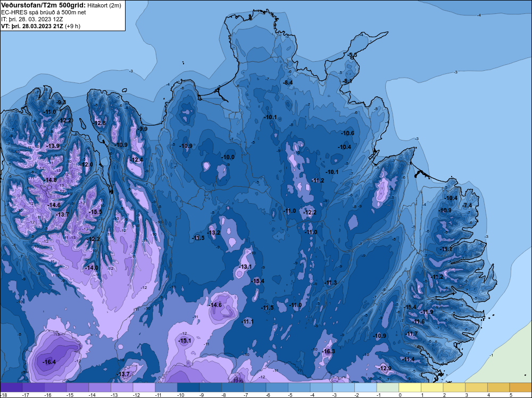Click the legend swatch between -2 and -1
532x398 pixels.
pyautogui.click(x=366, y=387)
